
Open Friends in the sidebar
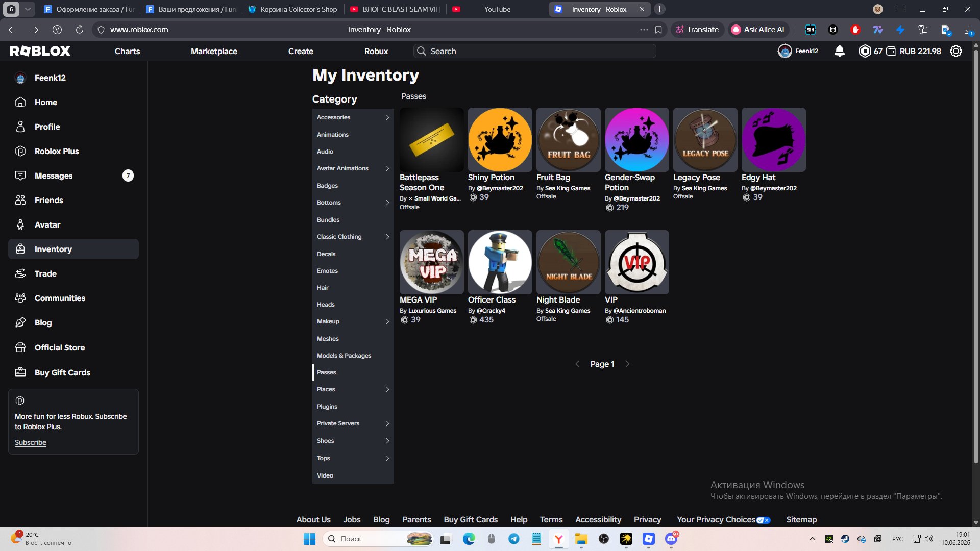coord(73,200)
